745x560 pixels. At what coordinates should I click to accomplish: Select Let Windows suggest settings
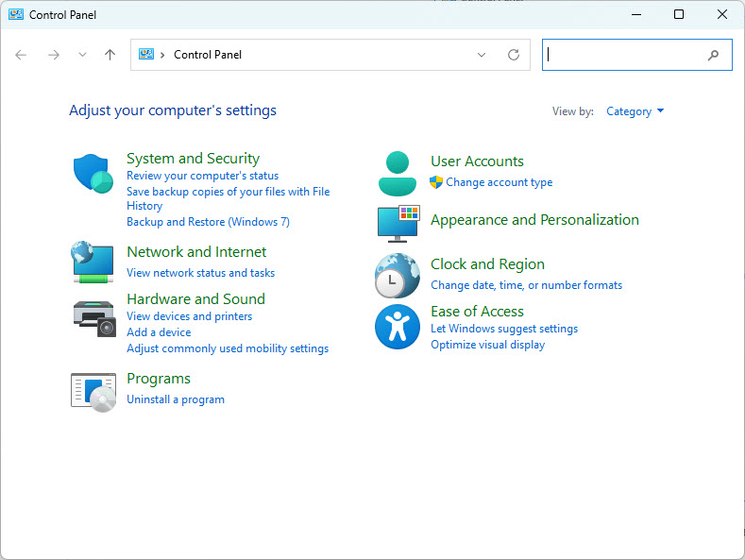coord(504,329)
